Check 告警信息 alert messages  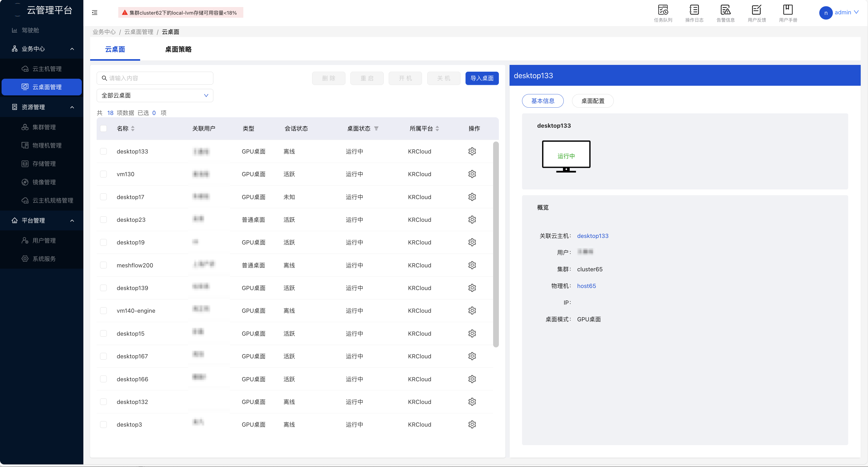pos(726,13)
